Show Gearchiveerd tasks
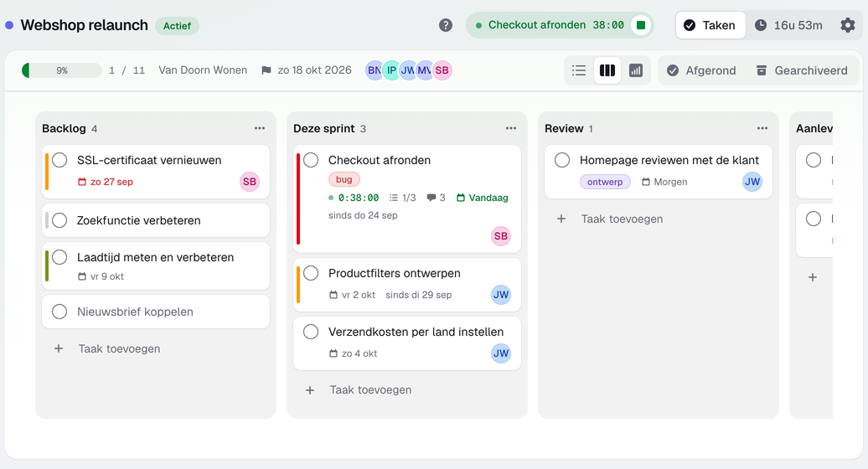This screenshot has width=868, height=469. tap(802, 70)
